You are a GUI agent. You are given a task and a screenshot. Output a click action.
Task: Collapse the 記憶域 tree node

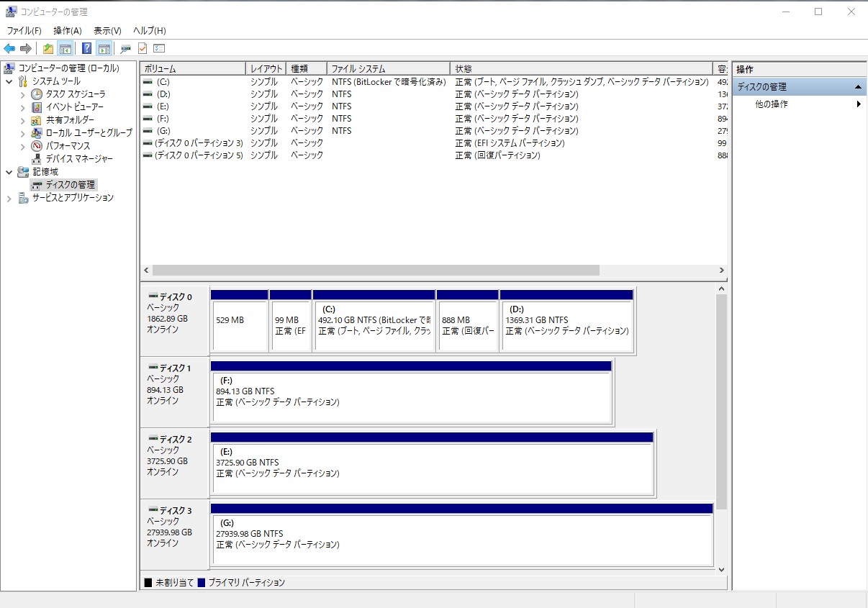click(x=9, y=172)
